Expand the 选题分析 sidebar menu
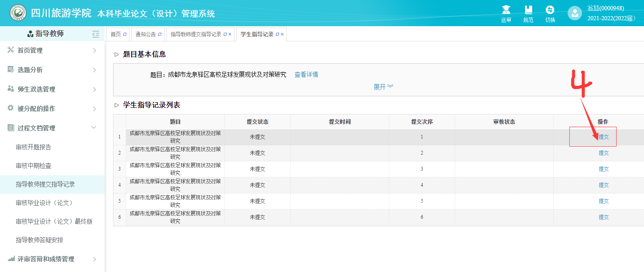This screenshot has width=644, height=272. (x=51, y=70)
